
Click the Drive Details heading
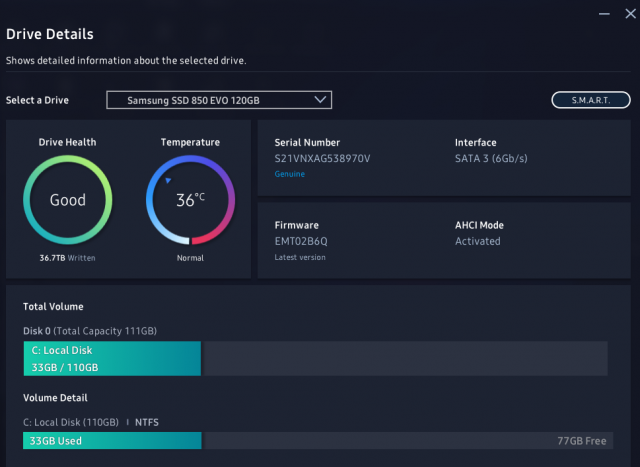pos(50,34)
